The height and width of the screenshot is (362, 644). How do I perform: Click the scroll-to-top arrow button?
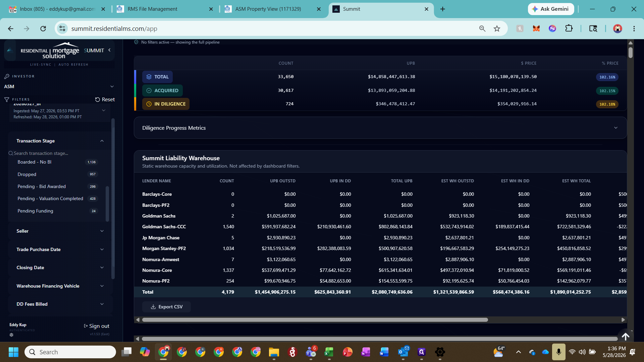(x=626, y=337)
